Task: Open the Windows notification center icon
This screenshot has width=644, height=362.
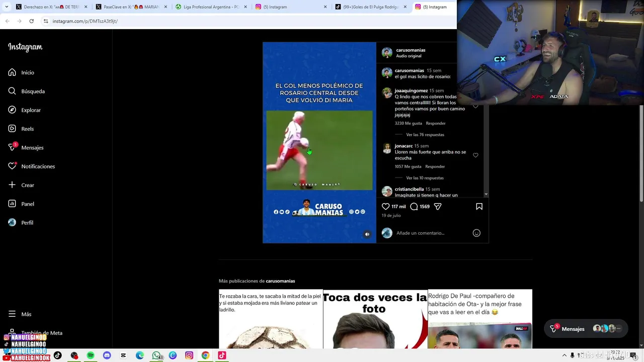Action: (633, 355)
